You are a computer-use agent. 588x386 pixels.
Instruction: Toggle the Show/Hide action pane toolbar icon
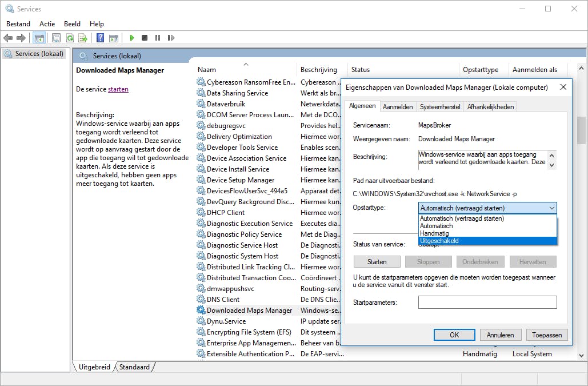[114, 38]
